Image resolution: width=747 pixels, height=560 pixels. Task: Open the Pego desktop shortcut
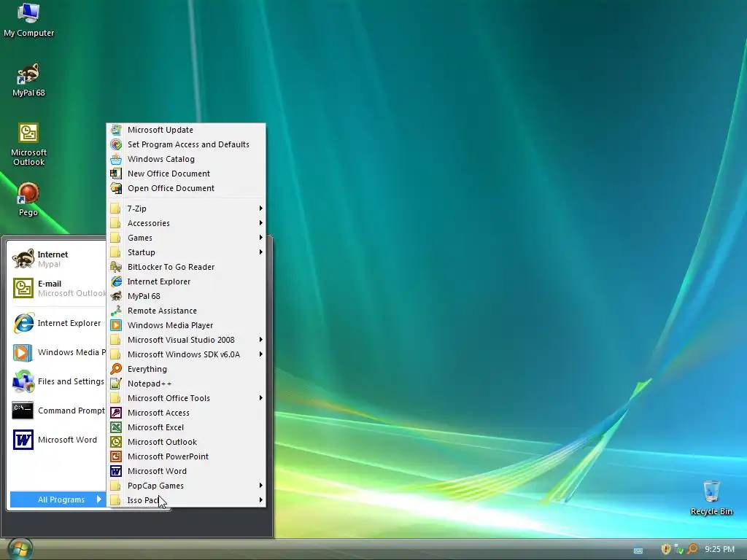coord(28,199)
